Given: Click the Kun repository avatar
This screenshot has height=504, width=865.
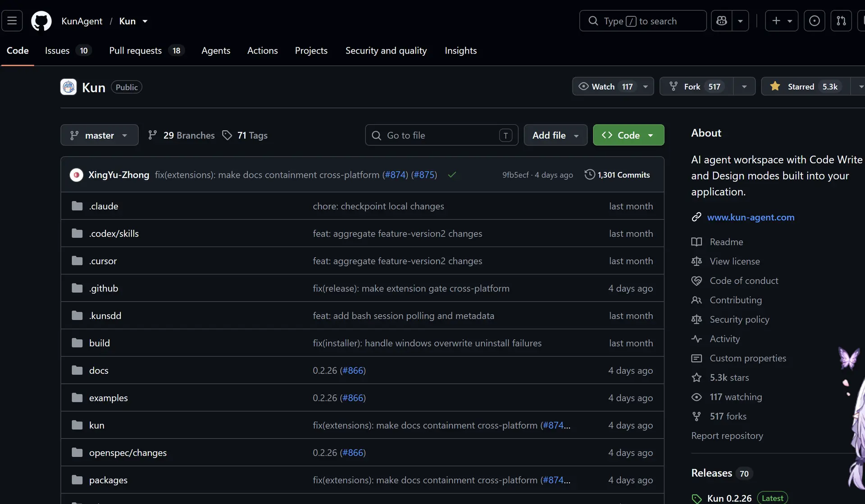Looking at the screenshot, I should coord(68,87).
